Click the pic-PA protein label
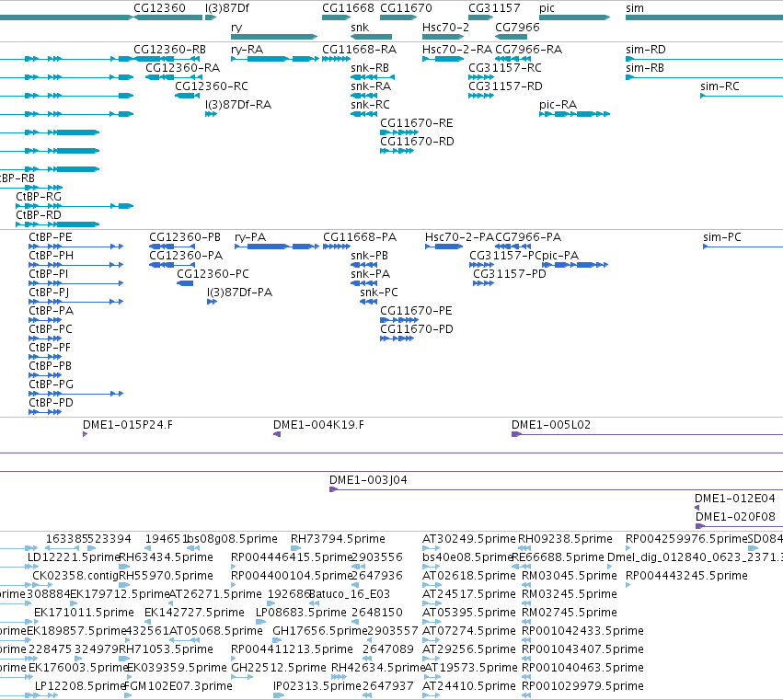The image size is (783, 700). coord(560,256)
